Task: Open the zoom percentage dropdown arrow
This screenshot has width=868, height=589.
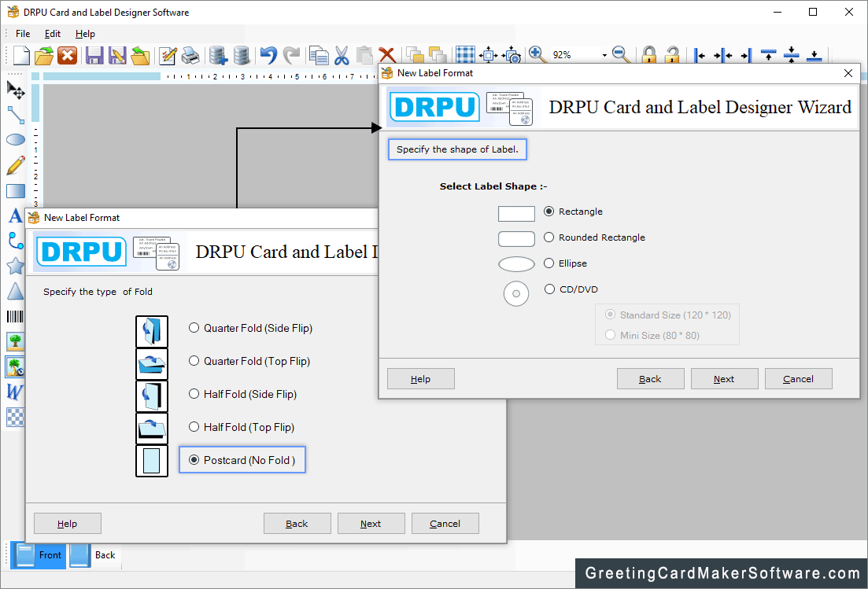Action: coord(604,55)
